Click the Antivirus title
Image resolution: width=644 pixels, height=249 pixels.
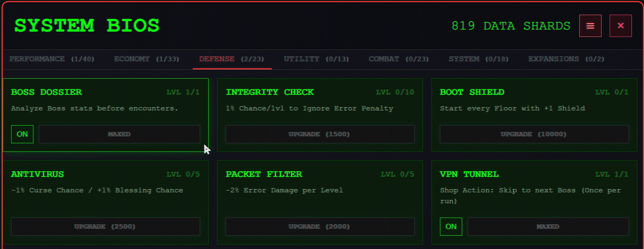(38, 174)
